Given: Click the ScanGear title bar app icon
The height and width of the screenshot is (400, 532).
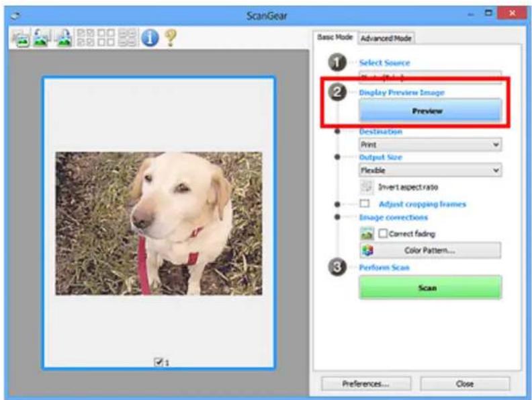Looking at the screenshot, I should 15,15.
